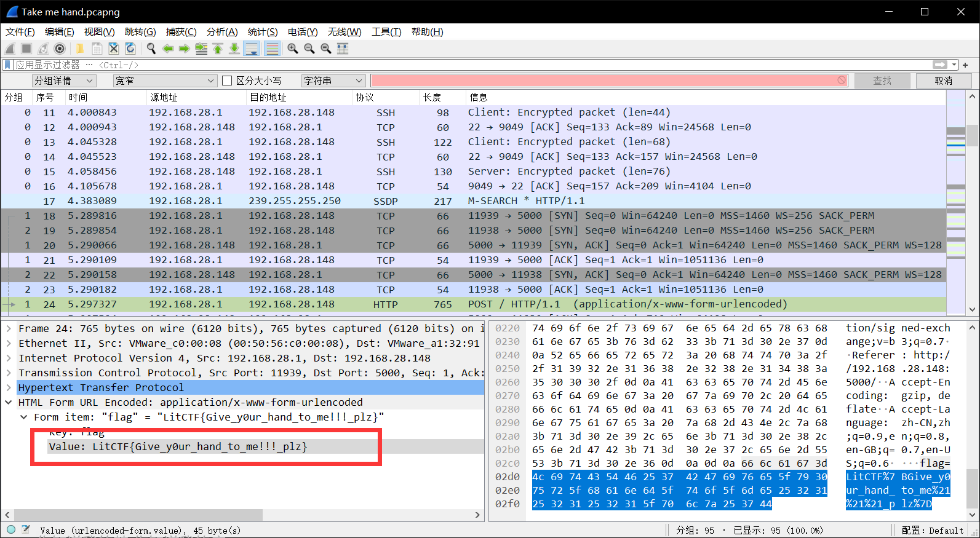The width and height of the screenshot is (980, 538).
Task: Click the find packet magnifier icon
Action: [151, 49]
